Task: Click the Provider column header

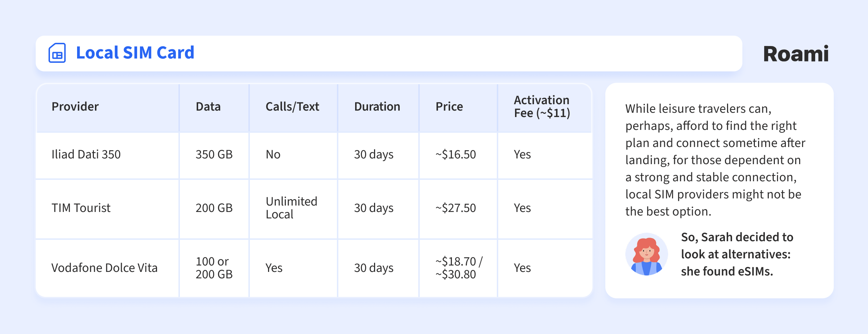Action: tap(75, 107)
